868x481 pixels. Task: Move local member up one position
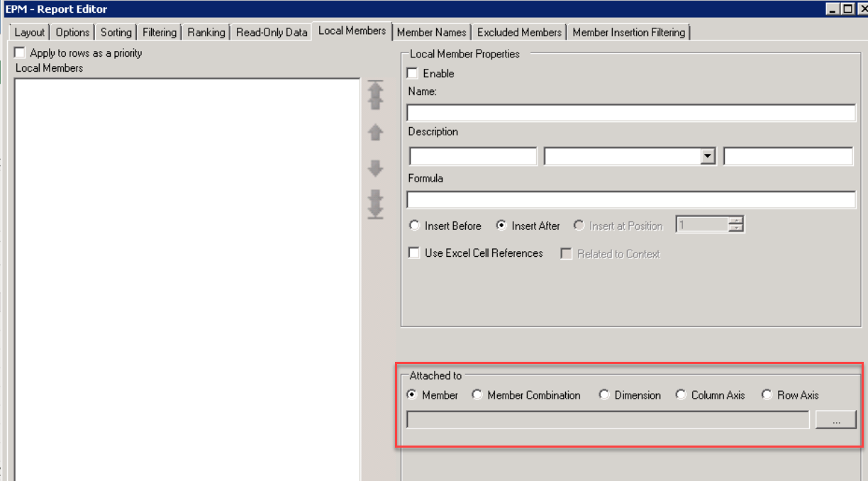376,132
